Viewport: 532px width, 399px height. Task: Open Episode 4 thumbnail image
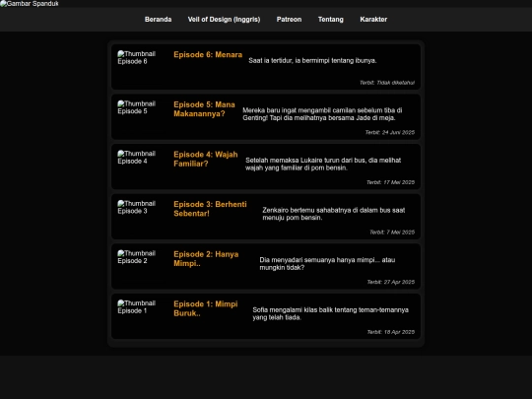point(136,158)
